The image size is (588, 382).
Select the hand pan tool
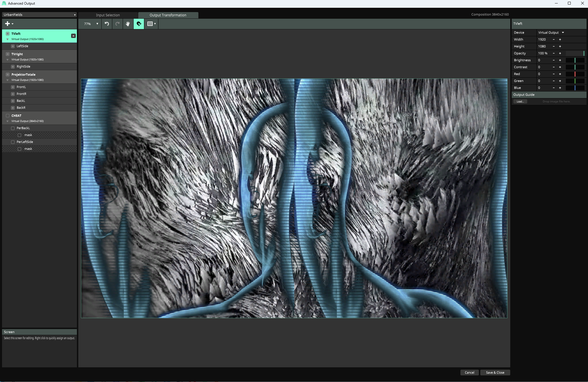pos(128,24)
